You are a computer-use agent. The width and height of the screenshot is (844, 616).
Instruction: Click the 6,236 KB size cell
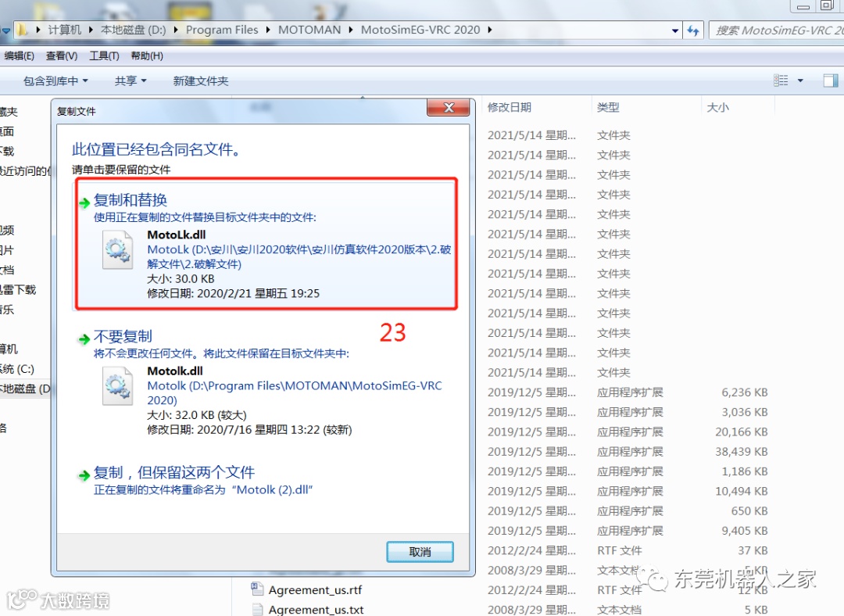pos(745,392)
